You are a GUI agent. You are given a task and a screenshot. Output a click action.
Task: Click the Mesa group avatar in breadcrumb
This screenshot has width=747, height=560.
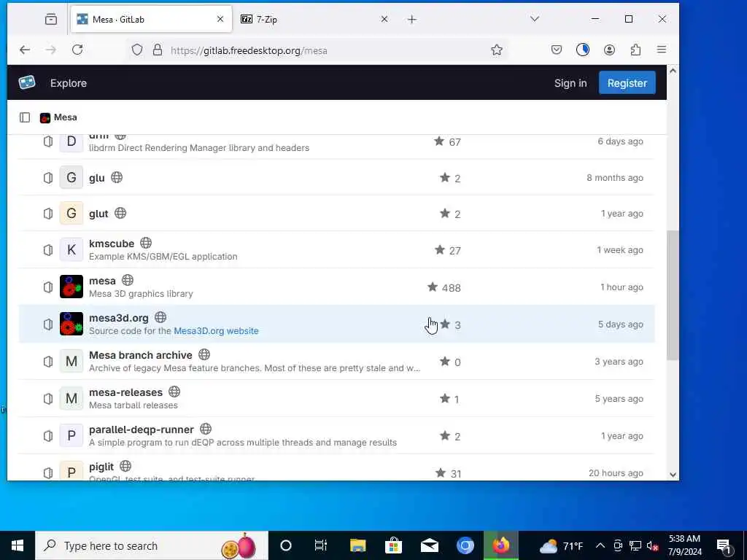tap(45, 117)
